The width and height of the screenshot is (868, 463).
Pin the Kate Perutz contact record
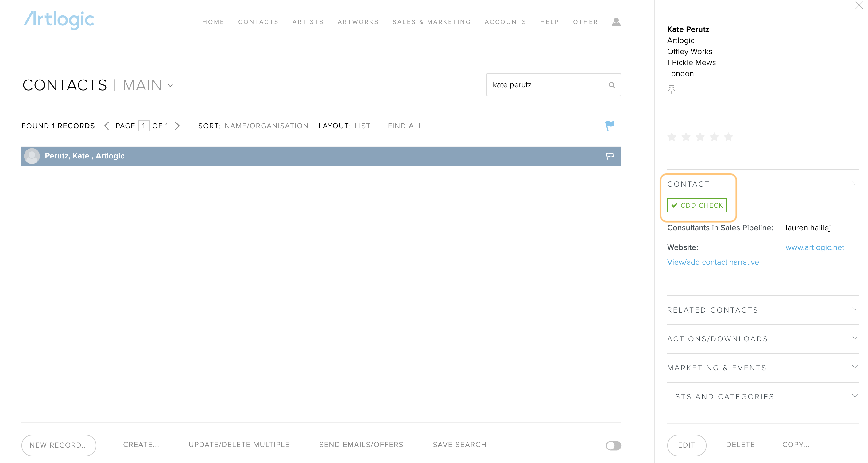(671, 89)
